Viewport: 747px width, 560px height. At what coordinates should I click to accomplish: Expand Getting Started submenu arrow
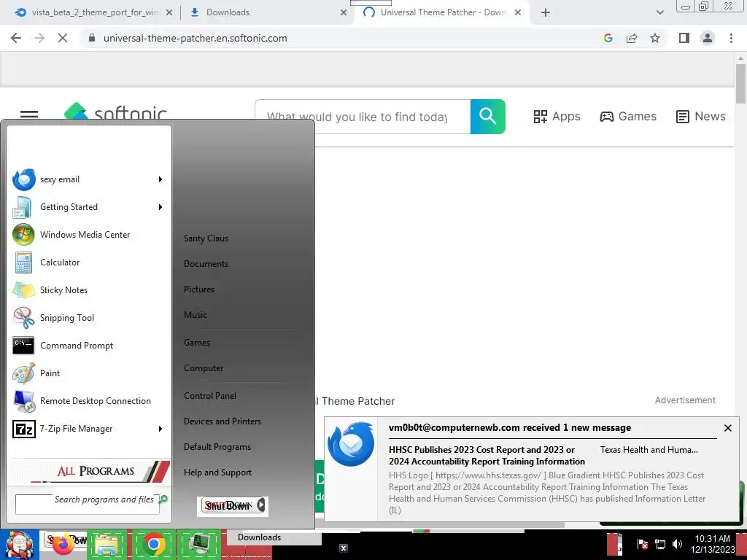point(160,207)
